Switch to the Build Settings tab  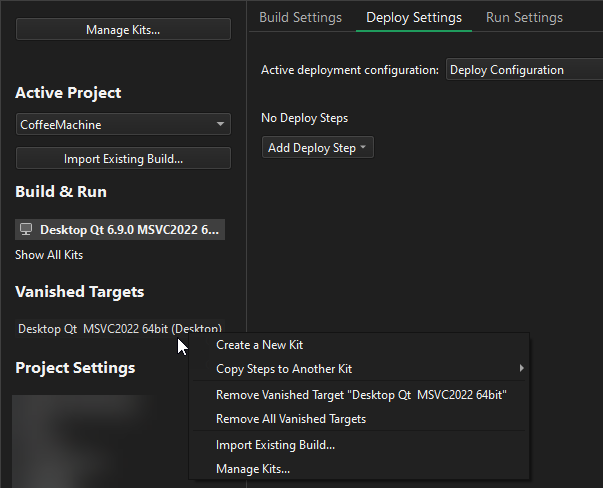[300, 17]
